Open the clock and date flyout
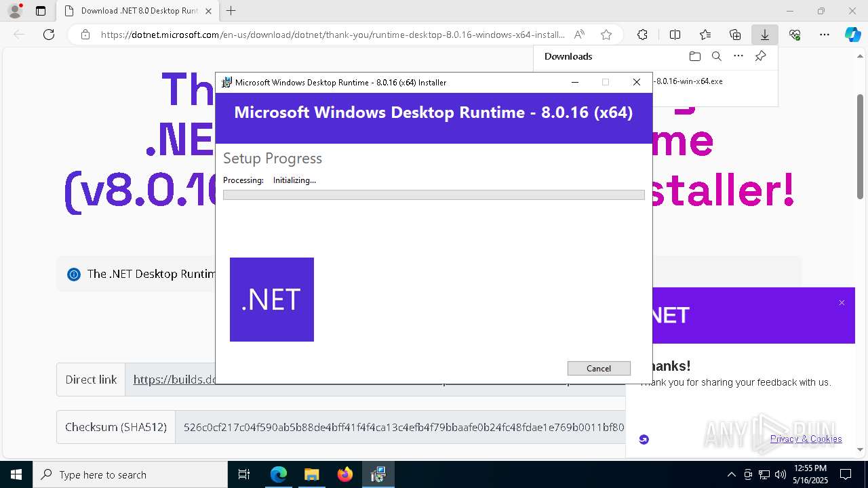 pos(810,474)
